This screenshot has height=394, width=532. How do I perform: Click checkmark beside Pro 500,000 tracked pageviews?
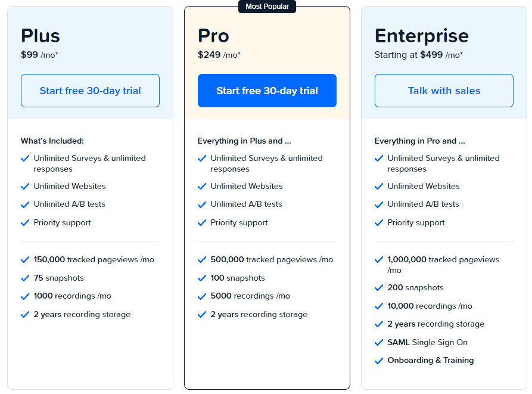click(x=202, y=260)
